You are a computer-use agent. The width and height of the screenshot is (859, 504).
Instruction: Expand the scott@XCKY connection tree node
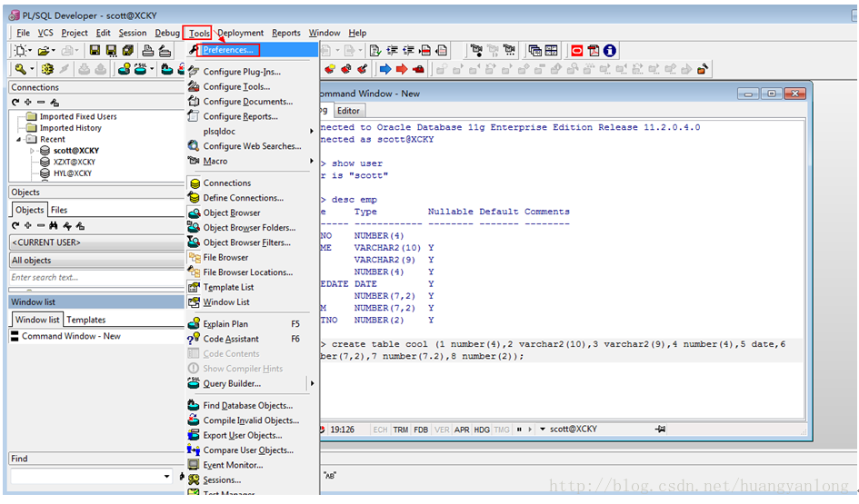33,151
